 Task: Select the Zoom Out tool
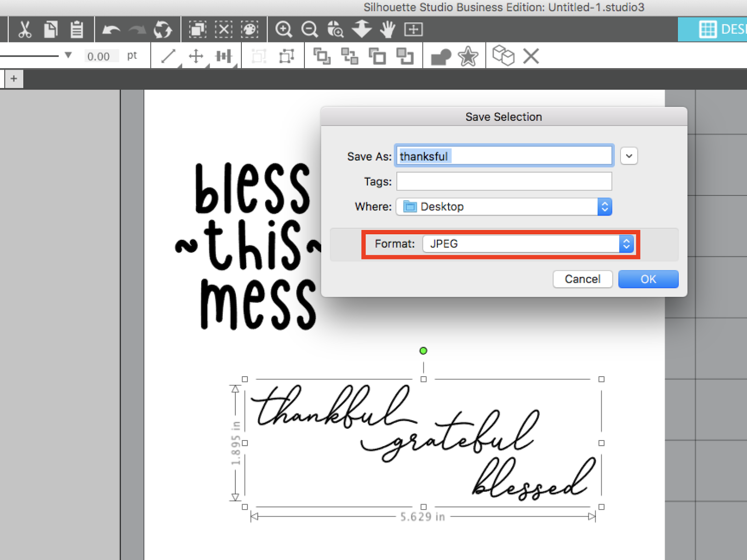pos(310,29)
